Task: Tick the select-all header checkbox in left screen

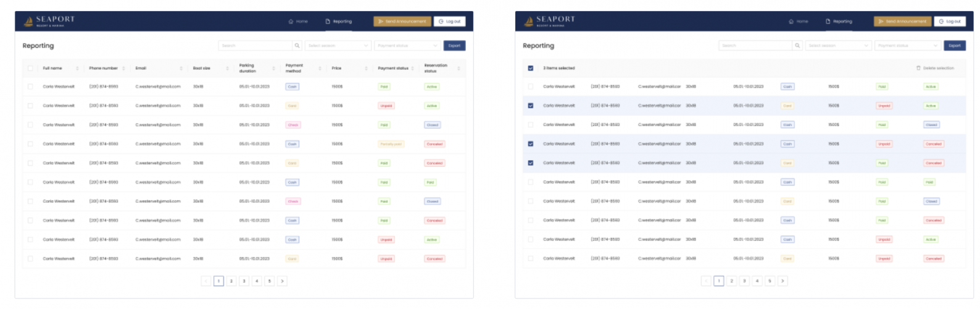Action: [x=30, y=68]
